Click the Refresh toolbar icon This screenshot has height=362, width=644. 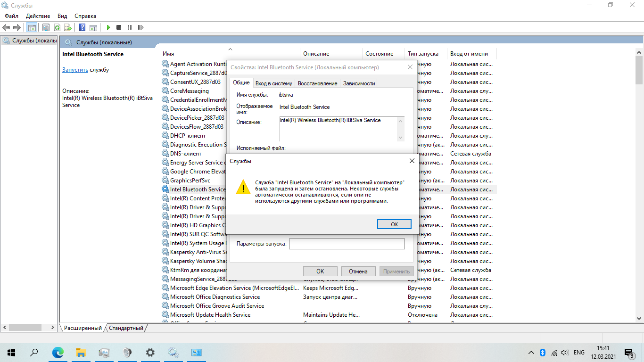pos(57,28)
